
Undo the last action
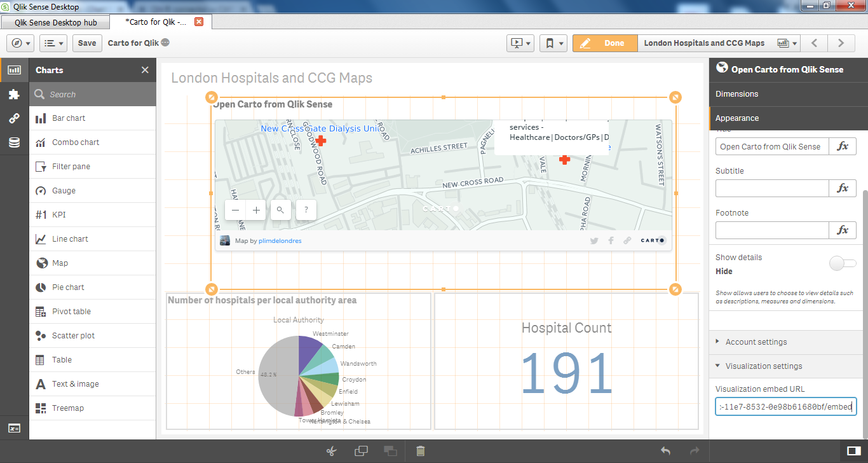click(x=665, y=451)
